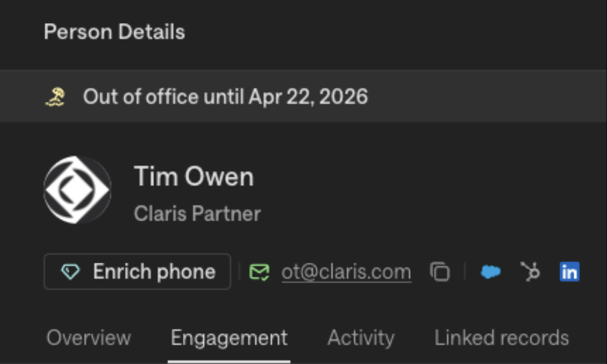
Task: Click the name Tim Owen
Action: pos(193,177)
